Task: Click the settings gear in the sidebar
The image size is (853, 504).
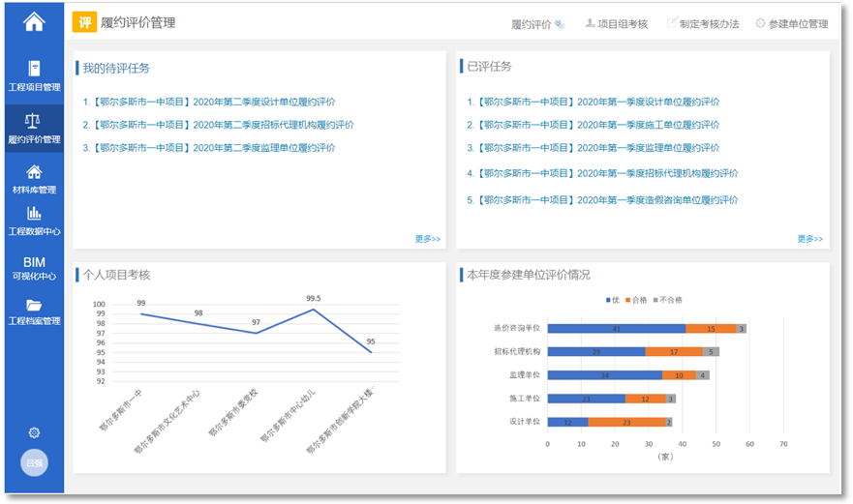Action: [34, 432]
